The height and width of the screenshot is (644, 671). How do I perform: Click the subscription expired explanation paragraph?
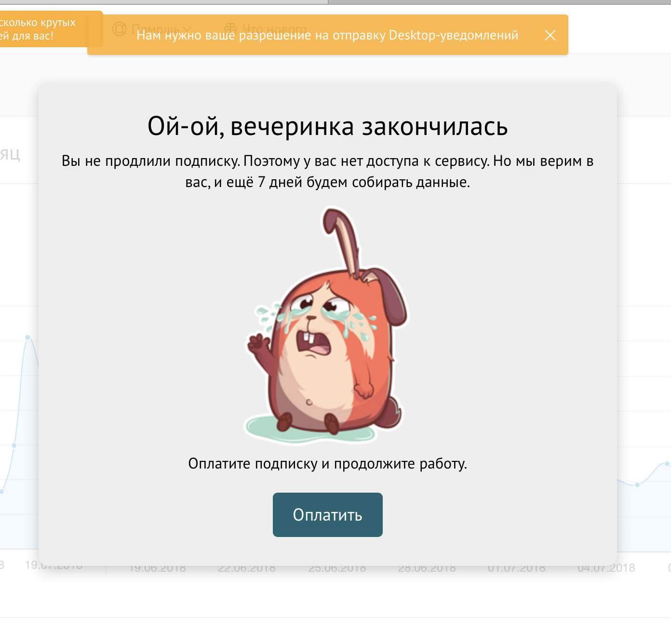click(x=328, y=172)
